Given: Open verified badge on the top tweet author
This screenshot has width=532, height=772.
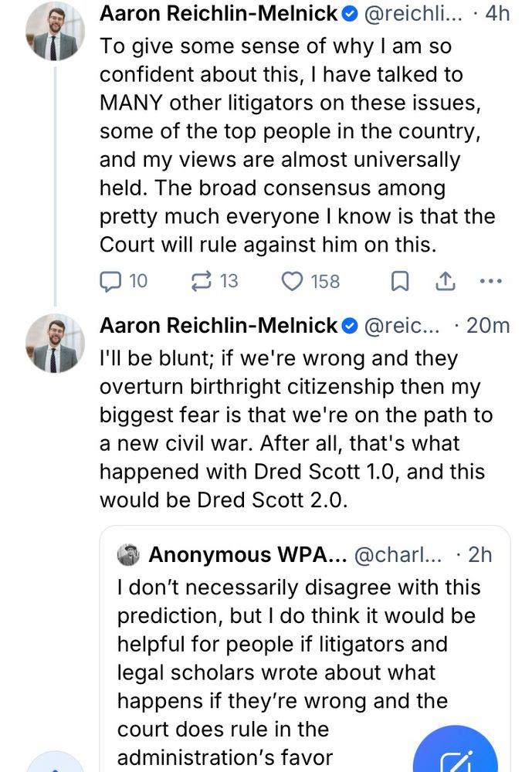Looking at the screenshot, I should pyautogui.click(x=349, y=14).
